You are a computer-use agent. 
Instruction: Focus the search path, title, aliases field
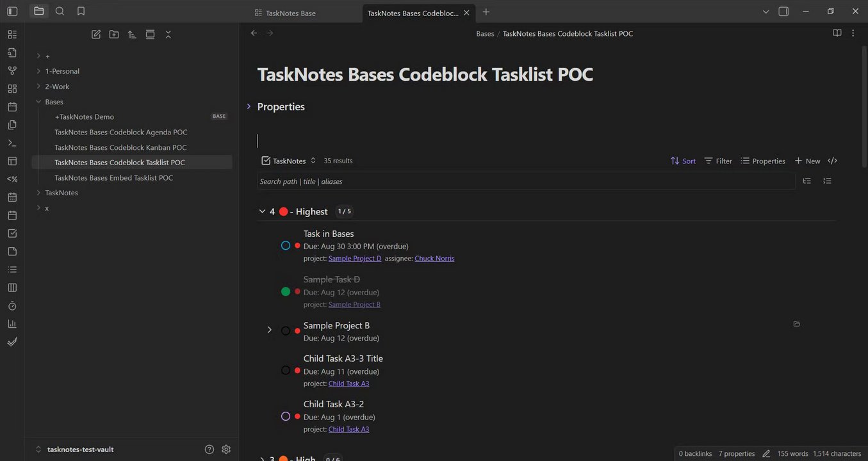pyautogui.click(x=525, y=182)
